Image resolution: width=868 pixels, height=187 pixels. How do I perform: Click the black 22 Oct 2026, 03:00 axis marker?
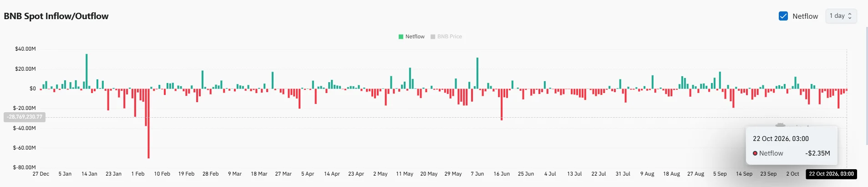(832, 174)
